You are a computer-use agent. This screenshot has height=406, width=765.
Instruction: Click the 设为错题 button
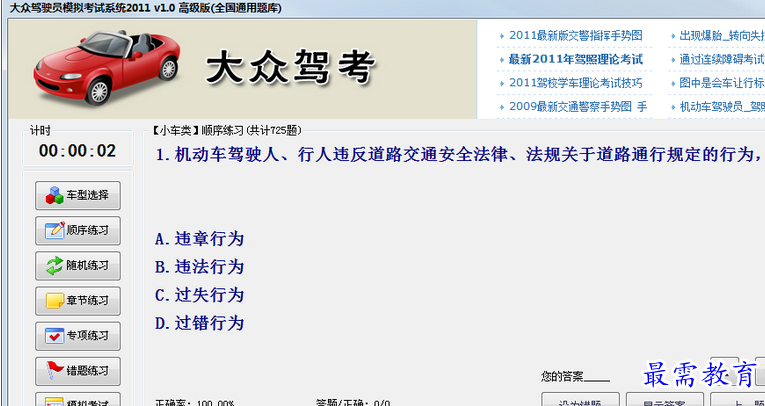pyautogui.click(x=580, y=400)
